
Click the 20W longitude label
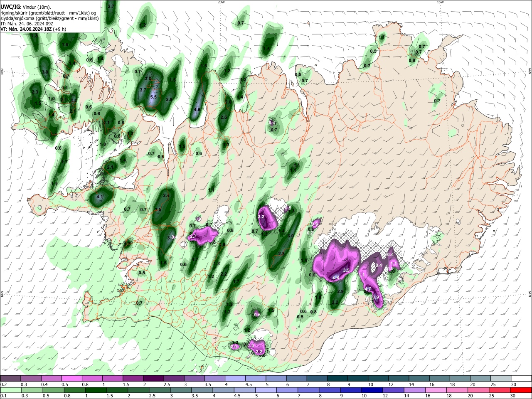click(221, 2)
